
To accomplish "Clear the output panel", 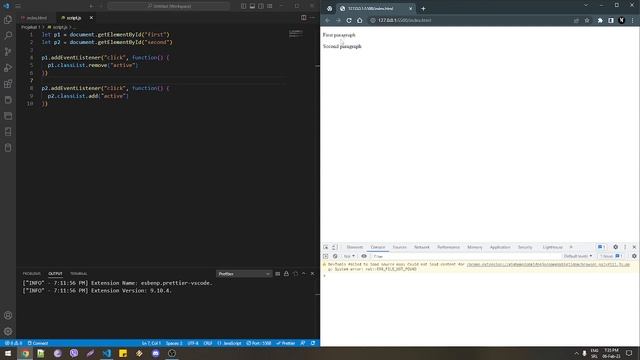I will pyautogui.click(x=278, y=273).
